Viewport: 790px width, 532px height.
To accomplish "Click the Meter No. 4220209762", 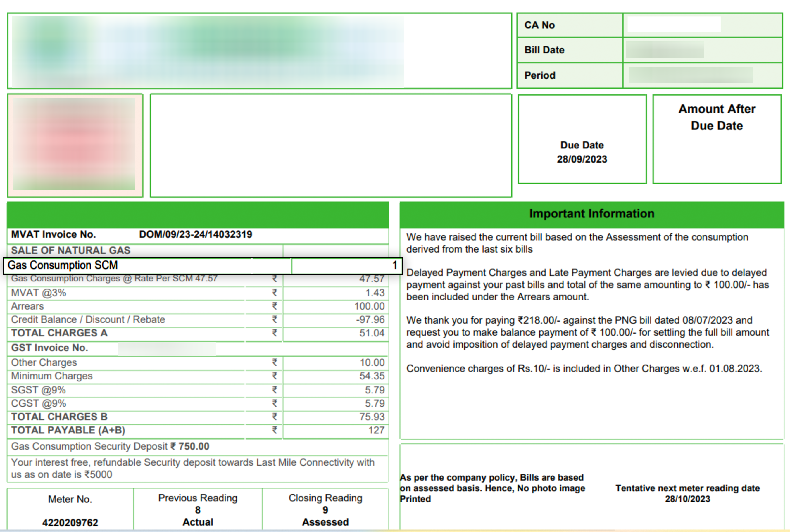I will tap(70, 523).
